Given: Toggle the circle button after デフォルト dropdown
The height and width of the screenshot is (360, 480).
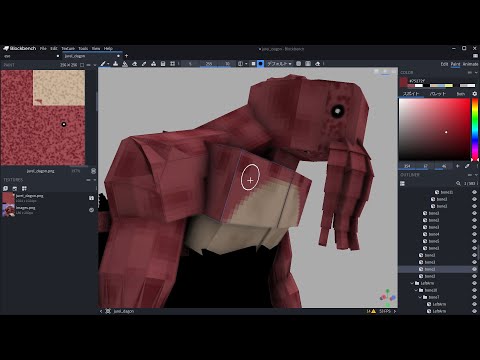Looking at the screenshot, I should coord(299,63).
